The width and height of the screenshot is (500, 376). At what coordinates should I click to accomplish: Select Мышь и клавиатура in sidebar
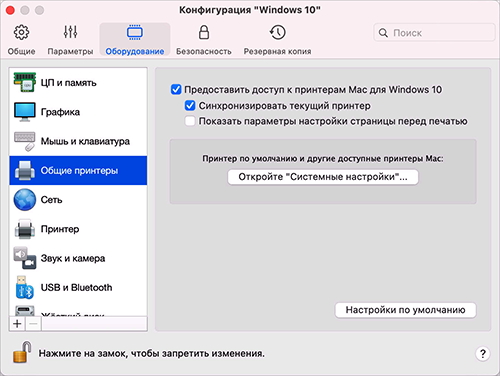tap(78, 141)
